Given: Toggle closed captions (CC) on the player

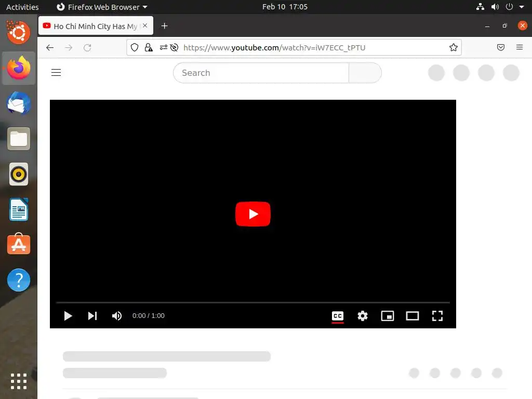Looking at the screenshot, I should (x=338, y=316).
